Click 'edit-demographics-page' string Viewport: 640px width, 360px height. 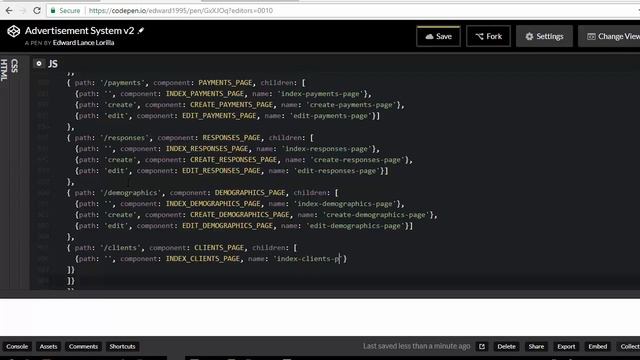tap(355, 226)
